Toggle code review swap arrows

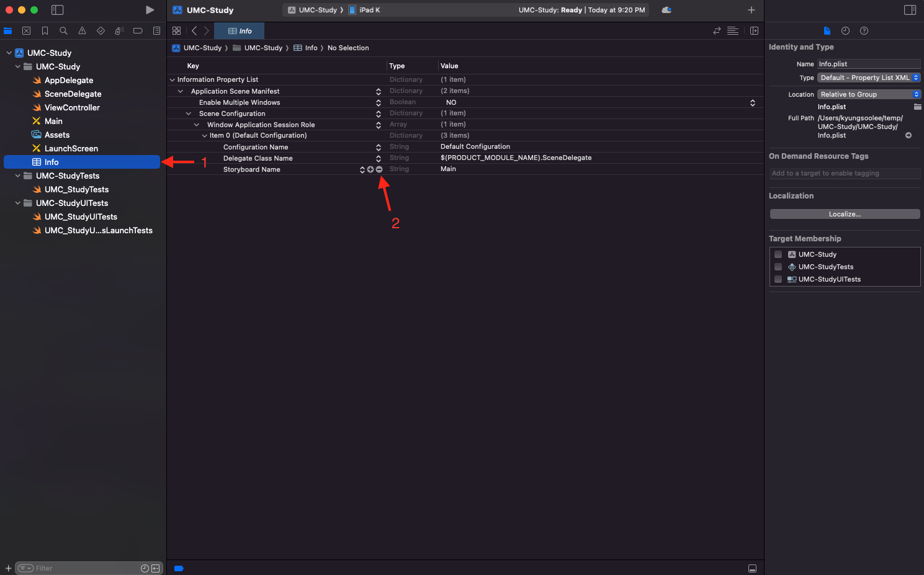click(x=717, y=30)
